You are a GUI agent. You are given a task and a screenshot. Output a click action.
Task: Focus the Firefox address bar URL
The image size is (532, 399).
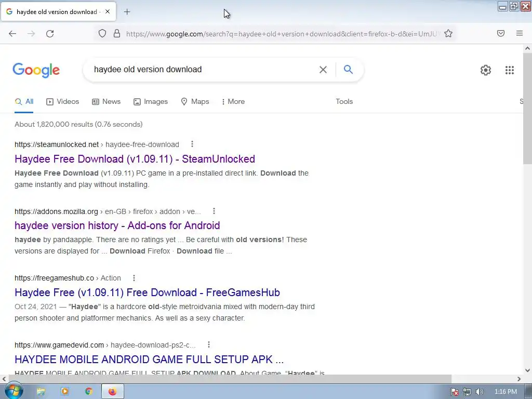coord(282,34)
